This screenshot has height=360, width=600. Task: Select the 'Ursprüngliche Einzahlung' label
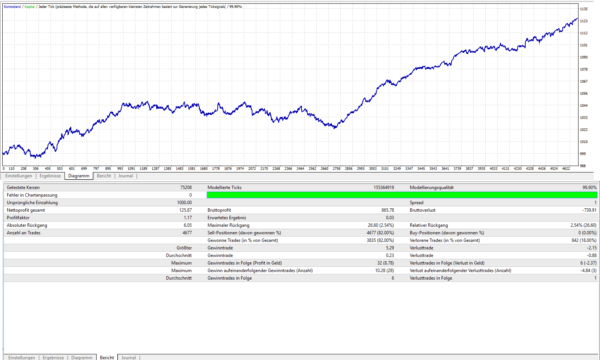32,202
